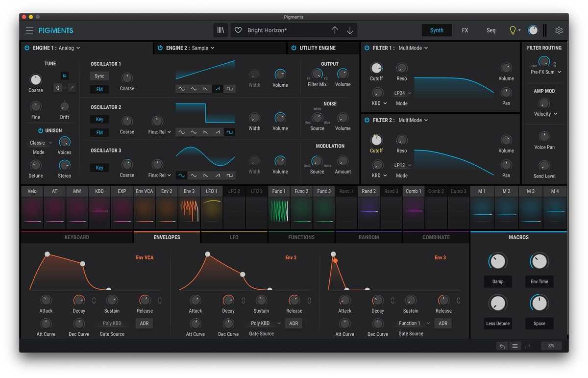Image resolution: width=588 pixels, height=378 pixels.
Task: Open the Pre-FX Sum routing dropdown
Action: pos(546,72)
